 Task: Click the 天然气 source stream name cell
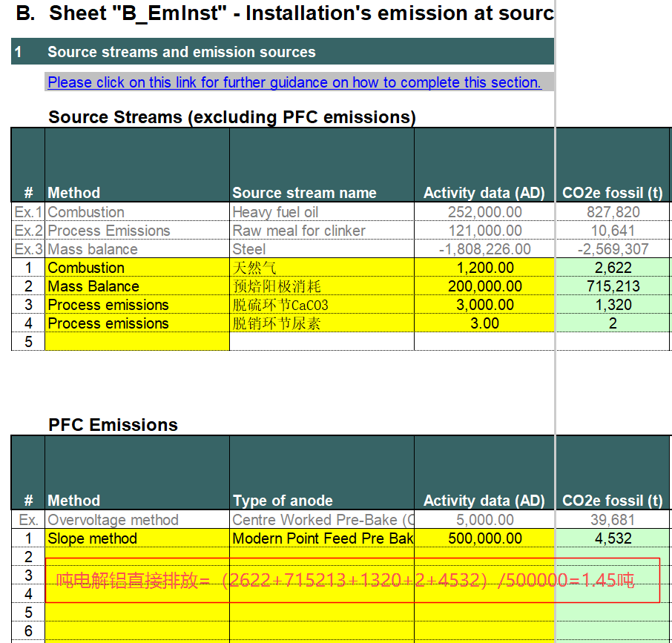pos(321,268)
